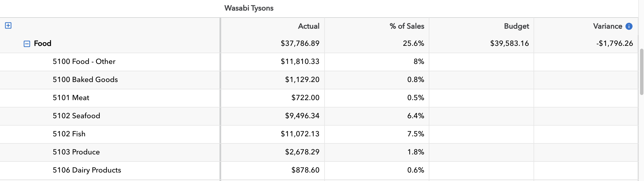Screen dimensions: 644x181
Task: Click the expand-all plus icon
Action: point(8,26)
